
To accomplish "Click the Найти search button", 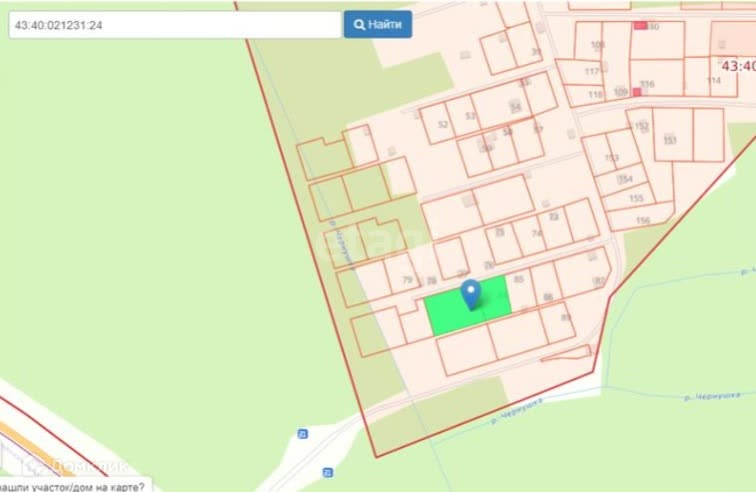I will [x=378, y=25].
